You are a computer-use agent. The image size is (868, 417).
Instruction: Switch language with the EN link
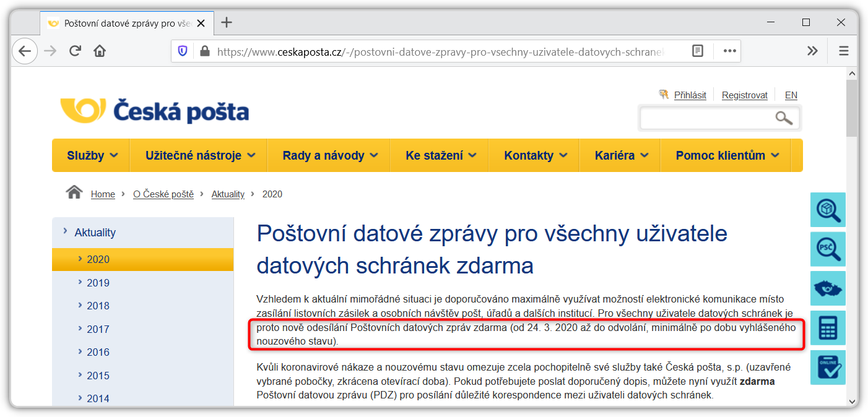tap(791, 95)
